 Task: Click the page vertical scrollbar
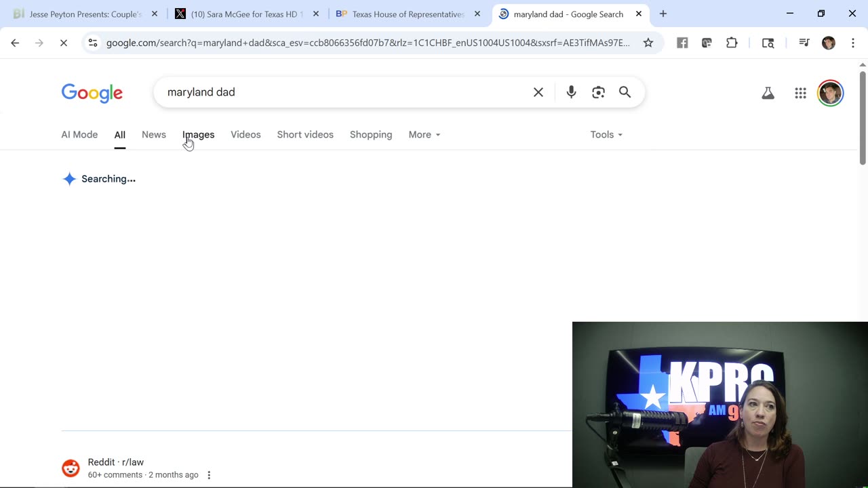(x=863, y=117)
